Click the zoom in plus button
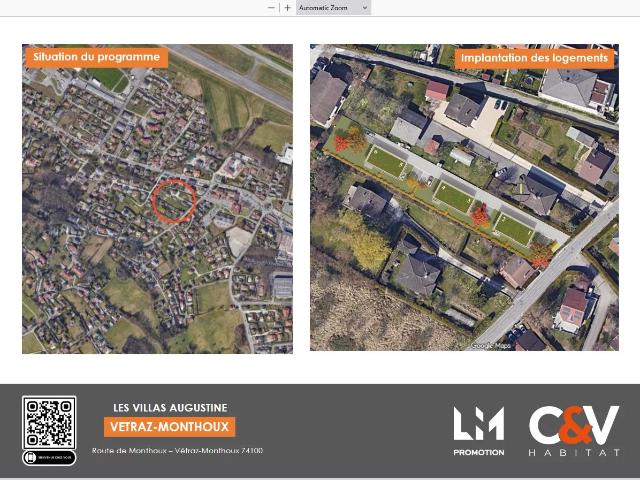The image size is (640, 480). (x=287, y=8)
